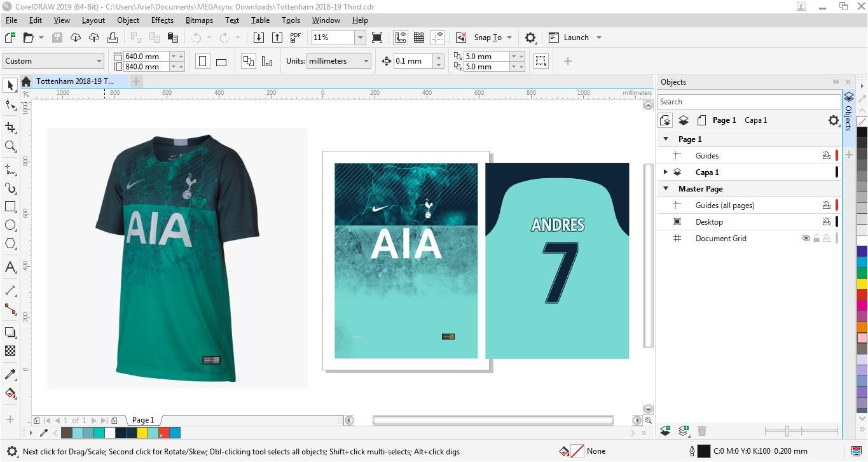Open the Tools menu
Viewport: 868px width, 462px height.
pyautogui.click(x=291, y=20)
